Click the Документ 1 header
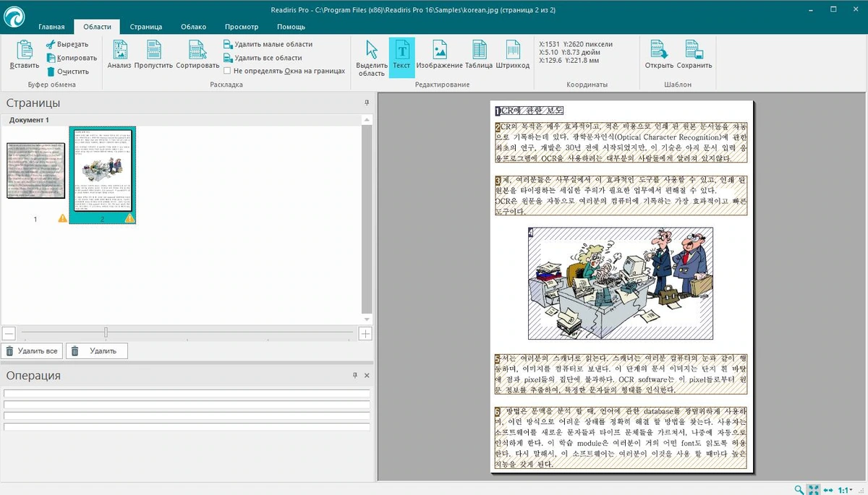 (x=29, y=119)
